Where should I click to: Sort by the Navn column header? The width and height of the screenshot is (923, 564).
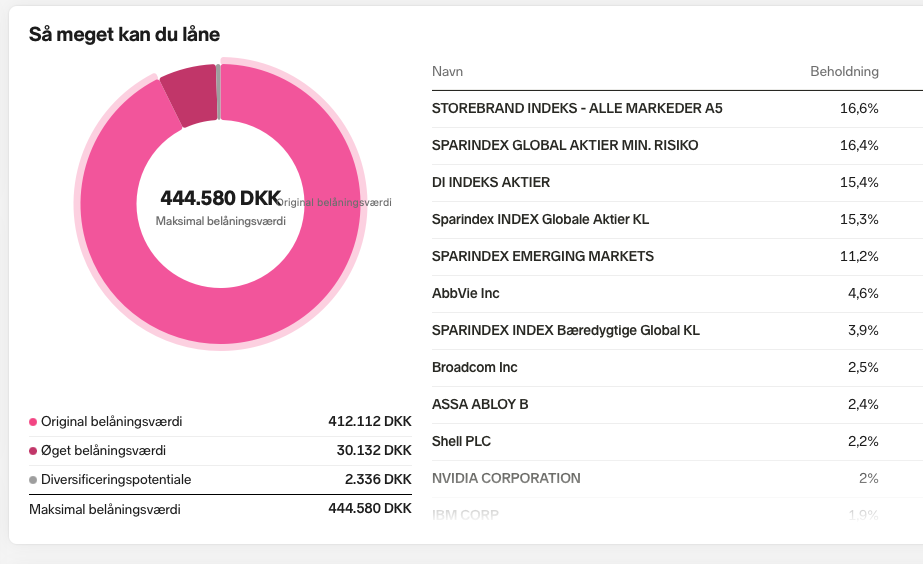(447, 72)
